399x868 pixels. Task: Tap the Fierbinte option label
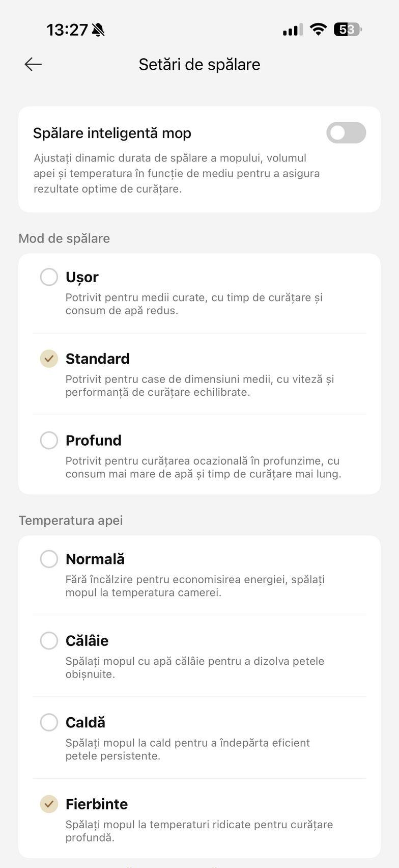click(97, 804)
